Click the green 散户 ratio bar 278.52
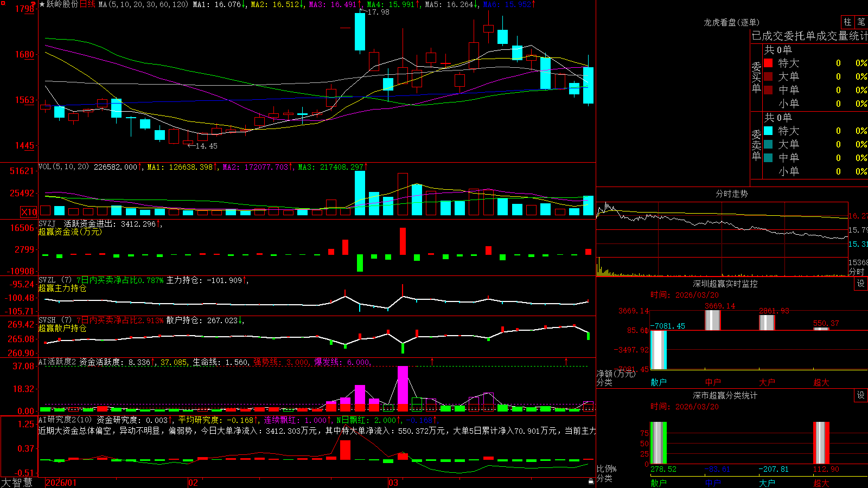The height and width of the screenshot is (488, 868). coord(659,443)
